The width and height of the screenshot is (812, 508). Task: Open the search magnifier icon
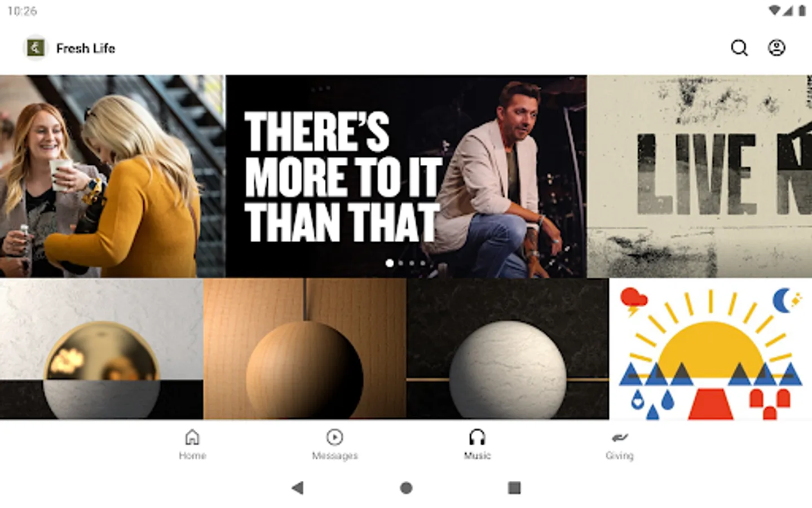[x=739, y=48]
